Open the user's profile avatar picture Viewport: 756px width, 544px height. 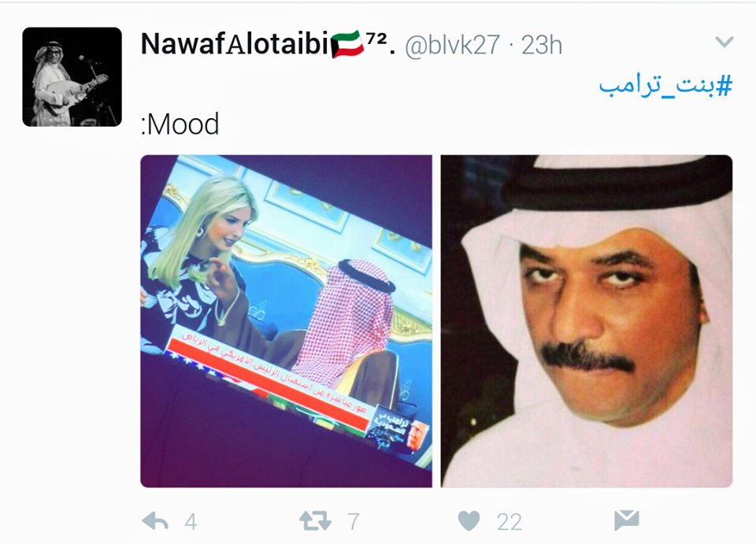click(x=72, y=77)
